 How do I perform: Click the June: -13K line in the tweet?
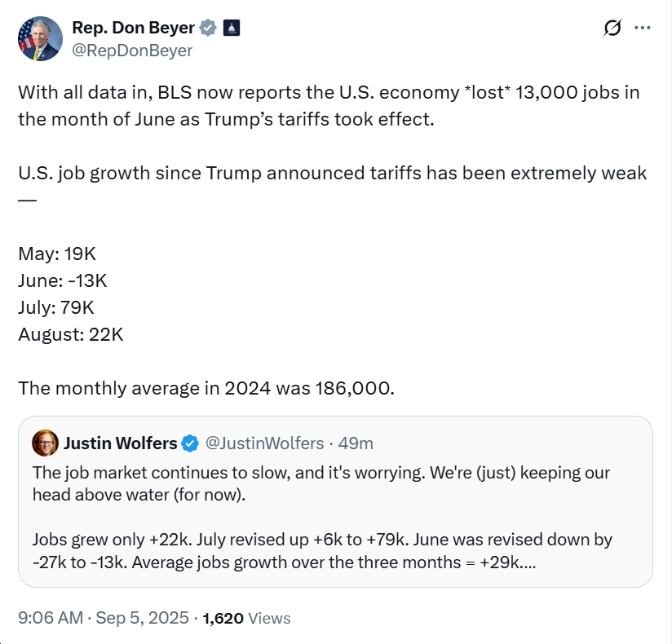(x=63, y=280)
